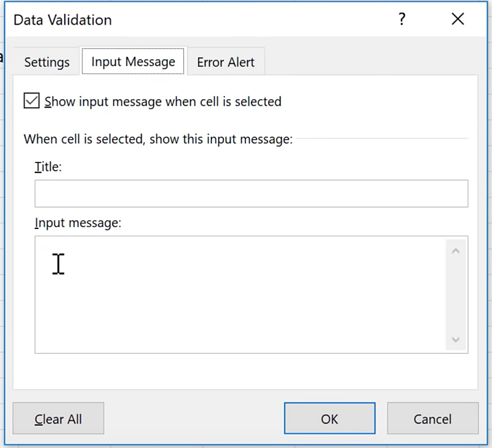The height and width of the screenshot is (448, 492).
Task: Uncheck the show input message checkbox
Action: [31, 101]
